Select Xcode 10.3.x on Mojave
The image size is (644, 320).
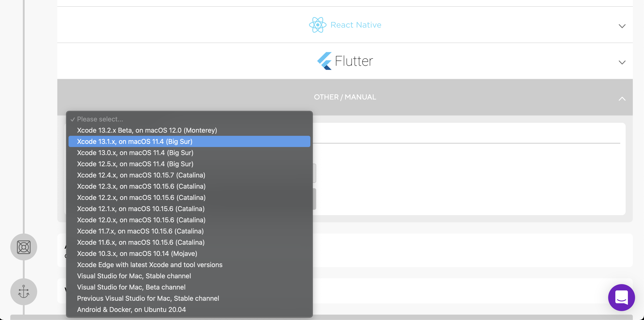[137, 253]
